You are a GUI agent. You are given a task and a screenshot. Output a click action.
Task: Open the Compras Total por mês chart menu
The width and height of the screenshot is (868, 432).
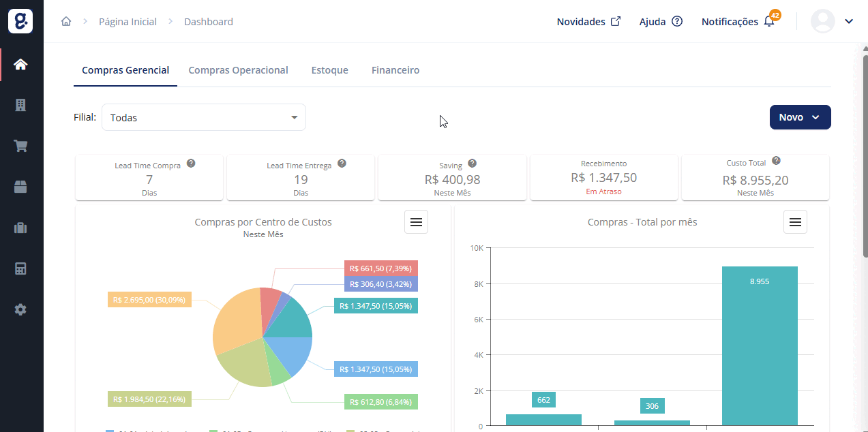point(795,221)
